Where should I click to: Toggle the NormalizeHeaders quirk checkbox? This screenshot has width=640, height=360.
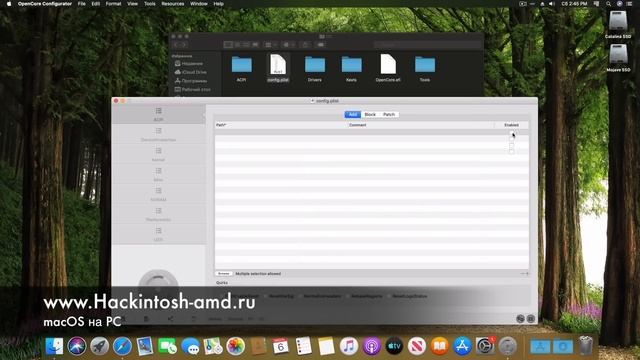[x=300, y=296]
